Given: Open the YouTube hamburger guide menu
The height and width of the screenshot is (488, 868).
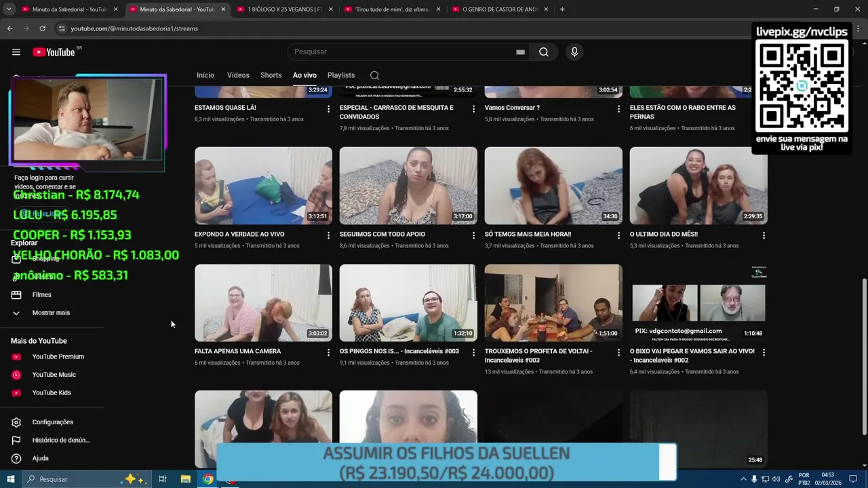Looking at the screenshot, I should 16,52.
